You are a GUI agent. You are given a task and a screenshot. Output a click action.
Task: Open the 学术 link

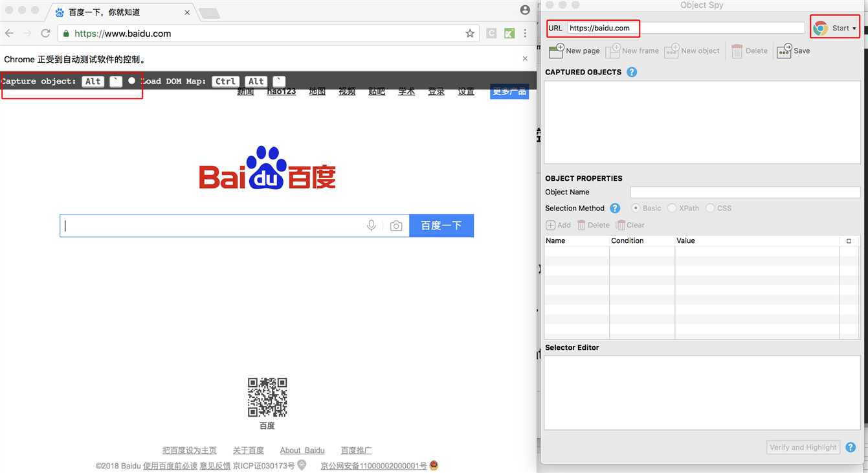[x=406, y=91]
